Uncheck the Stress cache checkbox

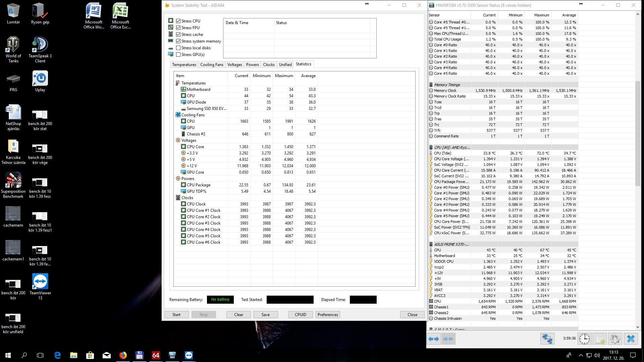point(178,34)
